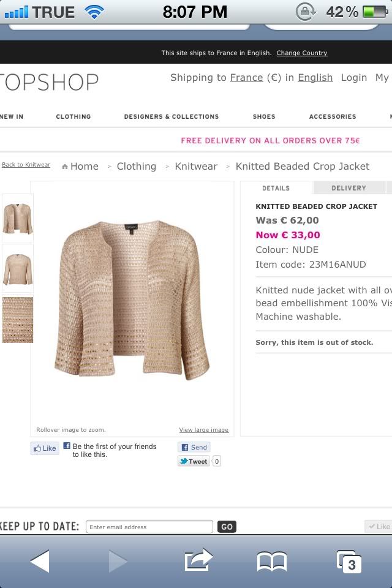The height and width of the screenshot is (588, 392).
Task: Open the Clothing menu
Action: [x=73, y=116]
